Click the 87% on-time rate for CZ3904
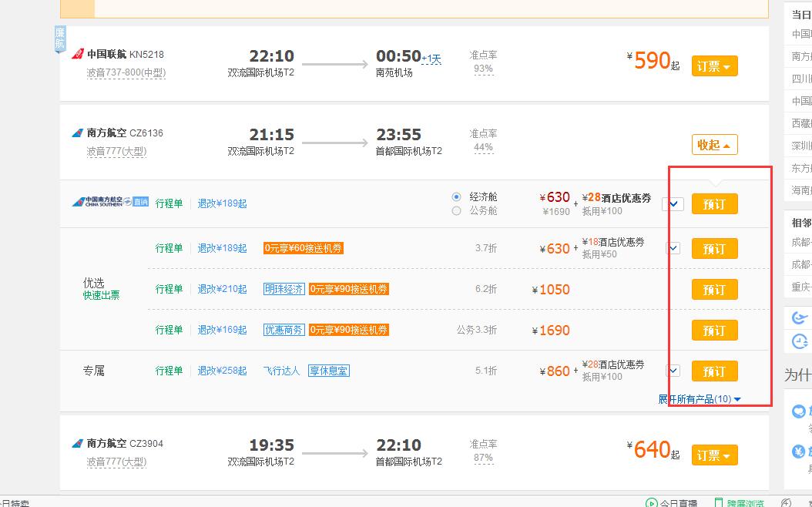812x507 pixels. pyautogui.click(x=483, y=458)
